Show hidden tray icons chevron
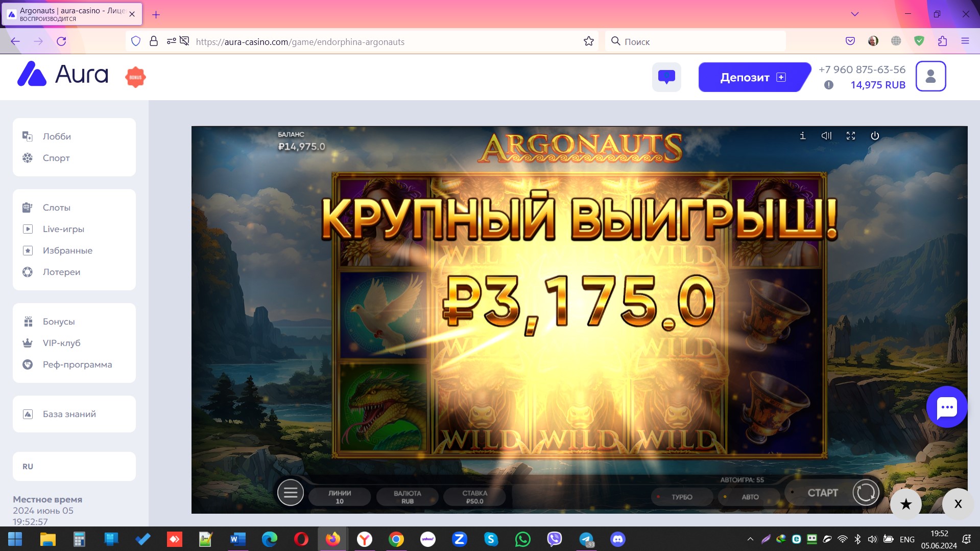The height and width of the screenshot is (551, 980). [x=750, y=539]
